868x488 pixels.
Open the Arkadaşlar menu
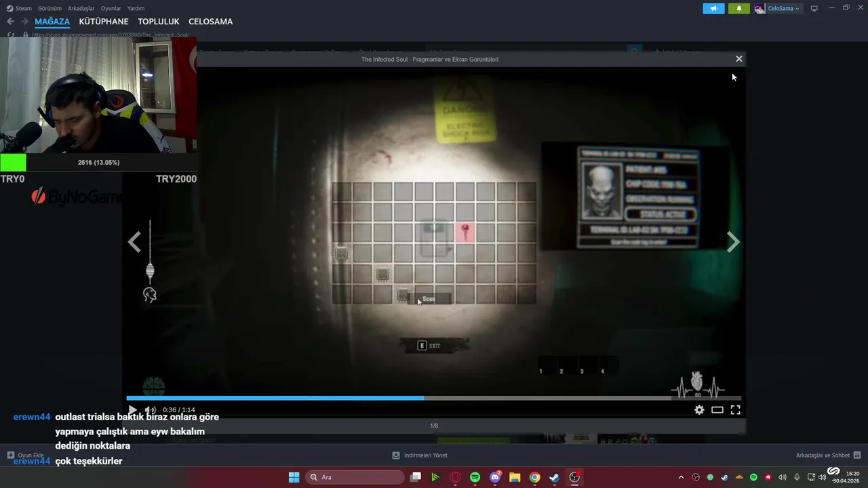[x=81, y=8]
